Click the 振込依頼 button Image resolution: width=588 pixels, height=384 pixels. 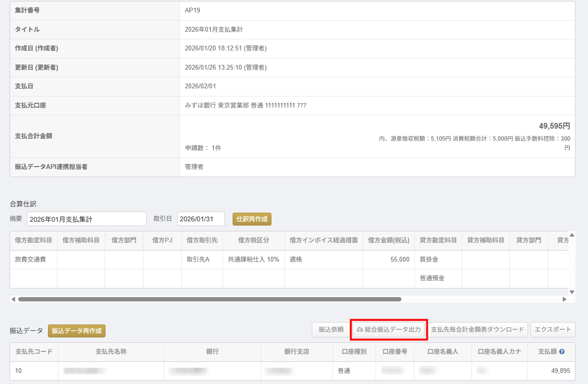click(331, 330)
